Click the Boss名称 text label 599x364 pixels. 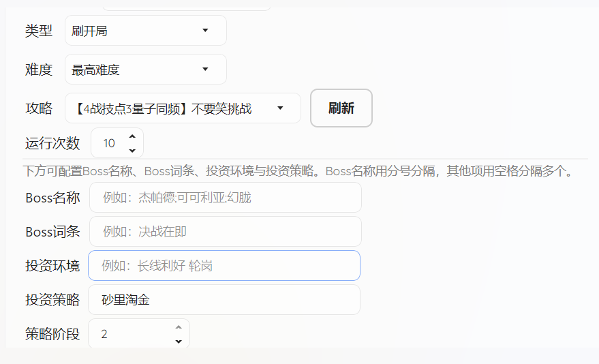(x=52, y=198)
